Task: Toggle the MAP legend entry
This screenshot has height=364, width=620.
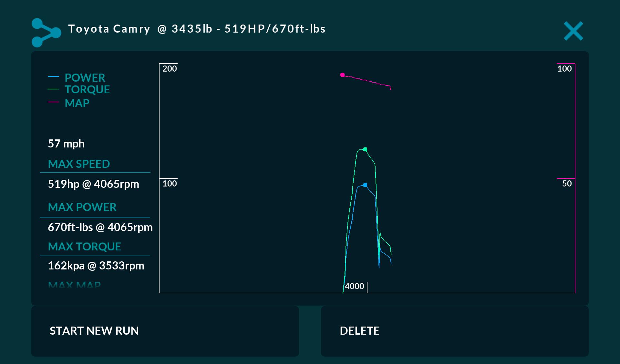Action: pos(77,103)
